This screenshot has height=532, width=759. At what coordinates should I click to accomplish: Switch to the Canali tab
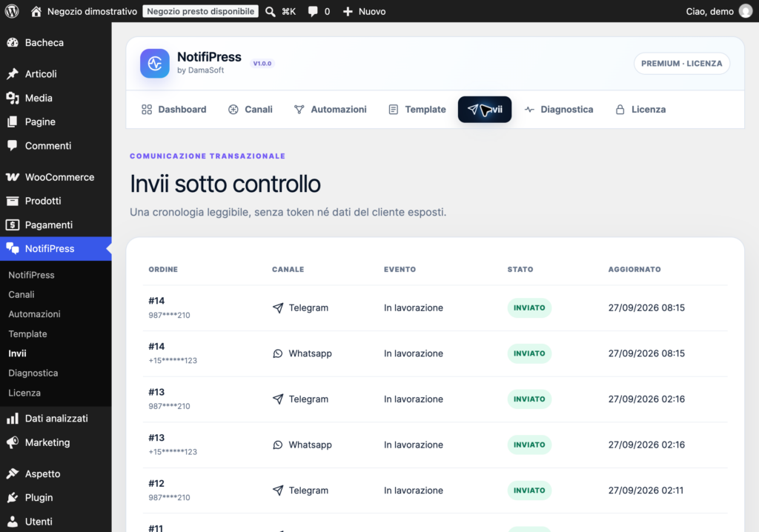click(x=251, y=110)
